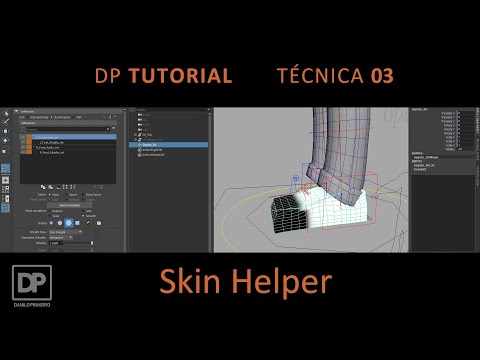Expand the group below Jnt_Grp in Outliner
Viewport: 480px width, 360px height.
pyautogui.click(x=135, y=140)
